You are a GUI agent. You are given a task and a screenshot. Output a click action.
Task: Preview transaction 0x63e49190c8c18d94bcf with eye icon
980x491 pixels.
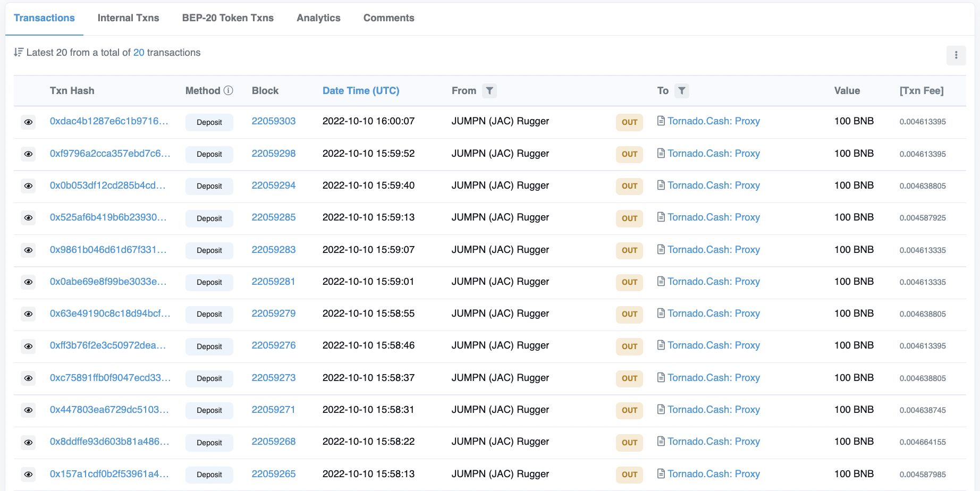coord(29,314)
